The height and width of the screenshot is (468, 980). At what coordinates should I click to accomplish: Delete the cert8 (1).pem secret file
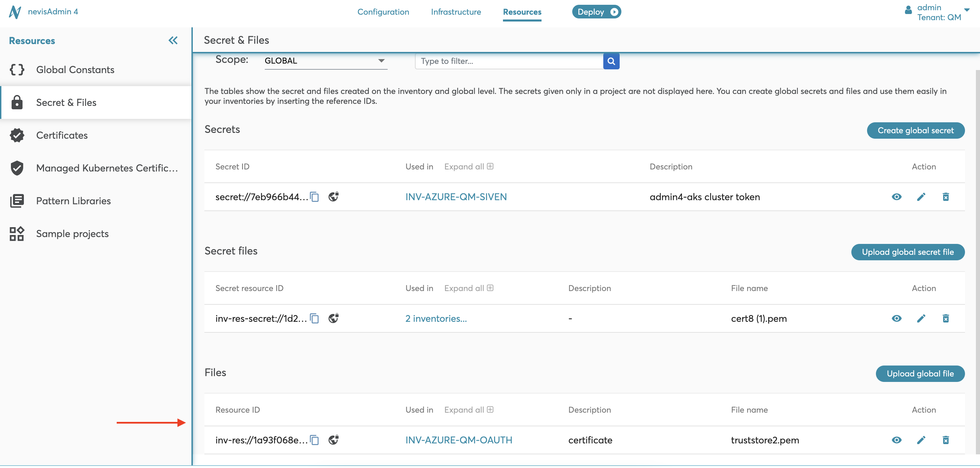coord(946,318)
